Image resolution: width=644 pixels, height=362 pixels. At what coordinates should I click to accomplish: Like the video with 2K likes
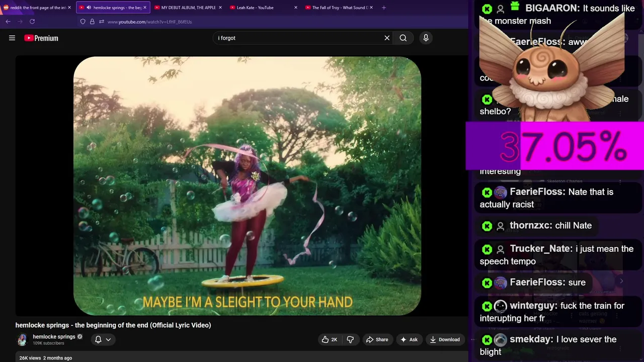tap(330, 339)
